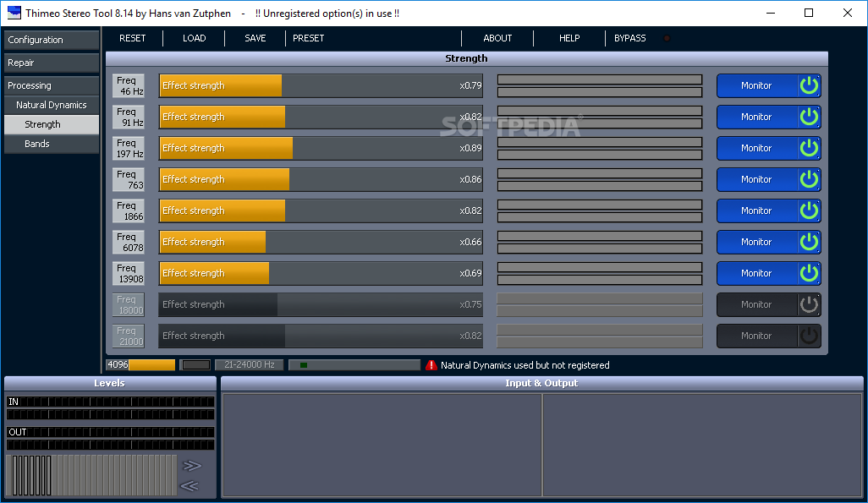Click the Freq 763 box

tap(129, 179)
